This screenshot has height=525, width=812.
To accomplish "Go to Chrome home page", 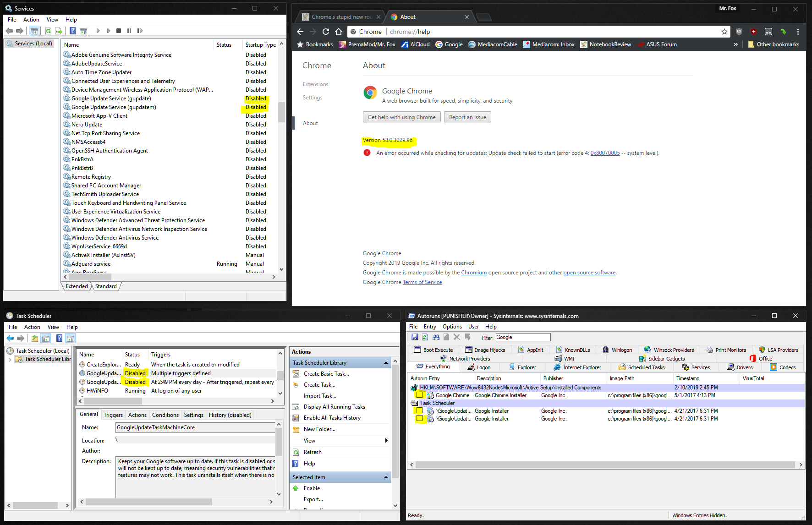I will click(339, 32).
